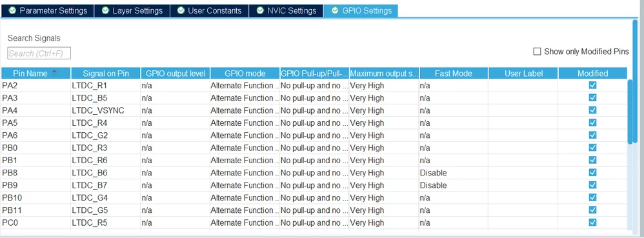
Task: Open Maximum output speed cell for PB0
Action: (384, 148)
